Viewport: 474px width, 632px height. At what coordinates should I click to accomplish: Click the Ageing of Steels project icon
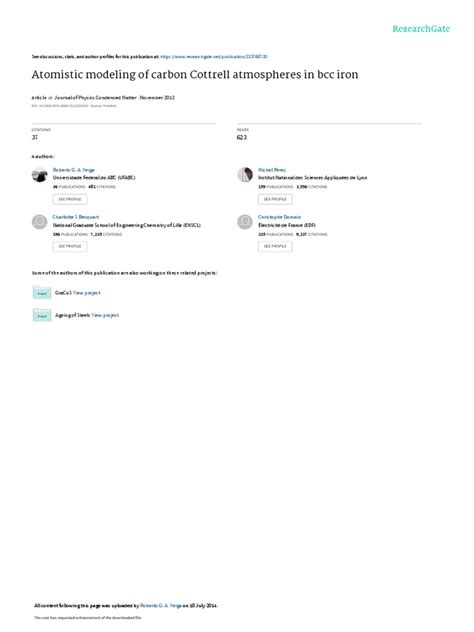pyautogui.click(x=42, y=315)
